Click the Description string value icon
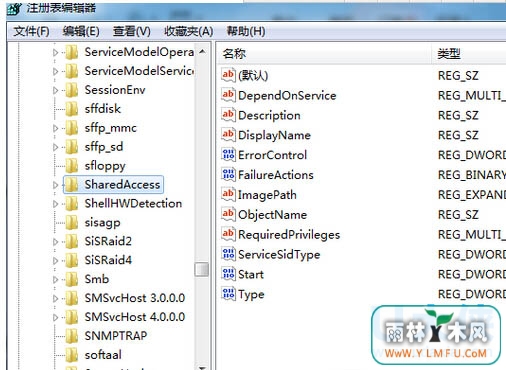Image resolution: width=506 pixels, height=370 pixels. (x=228, y=115)
